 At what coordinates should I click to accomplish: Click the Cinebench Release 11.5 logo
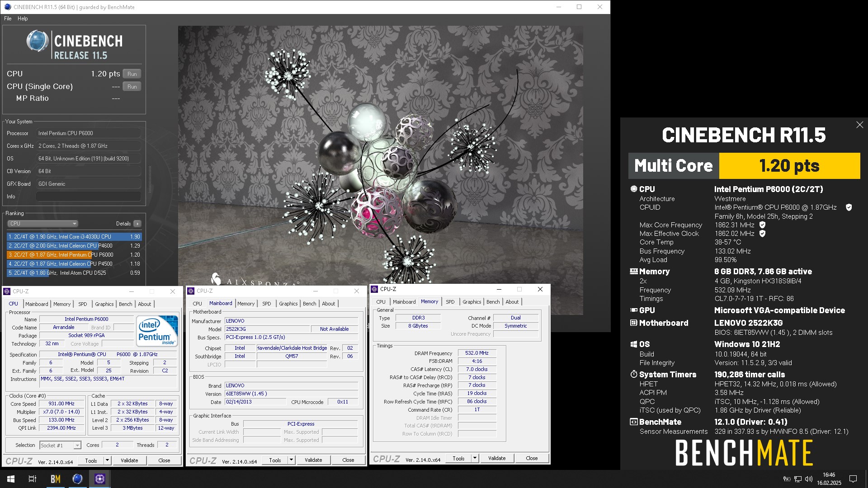tap(75, 45)
